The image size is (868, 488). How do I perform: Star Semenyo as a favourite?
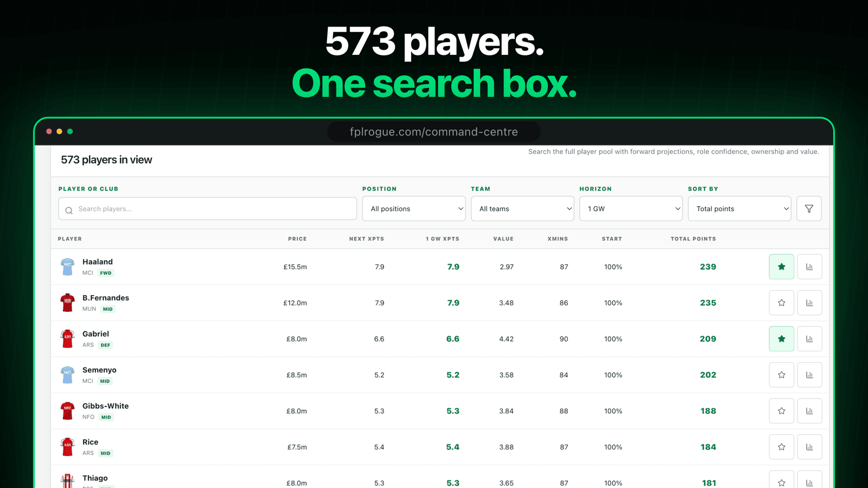click(x=781, y=375)
